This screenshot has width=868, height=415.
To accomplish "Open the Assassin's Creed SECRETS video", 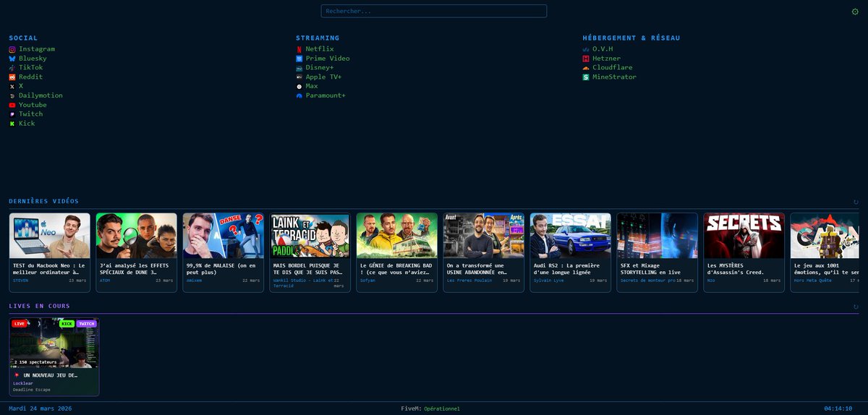I will coord(744,236).
